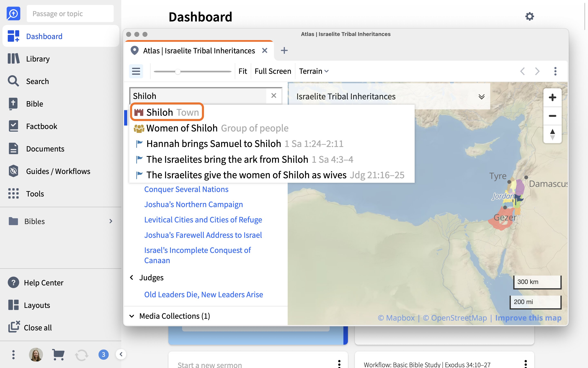
Task: Collapse the sidebar with the arrow button
Action: point(121,354)
